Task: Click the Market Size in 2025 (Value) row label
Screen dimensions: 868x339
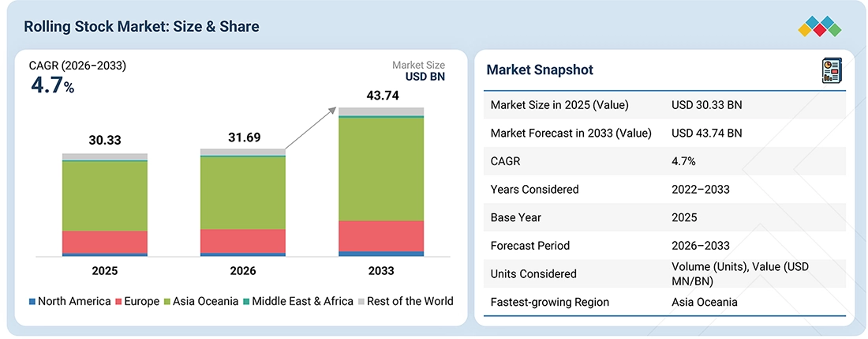Action: pyautogui.click(x=559, y=105)
